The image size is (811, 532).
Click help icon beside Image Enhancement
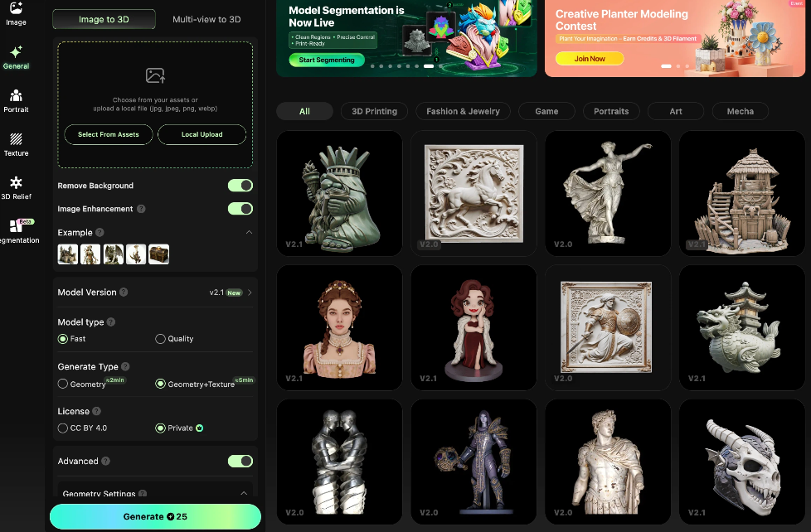tap(141, 209)
